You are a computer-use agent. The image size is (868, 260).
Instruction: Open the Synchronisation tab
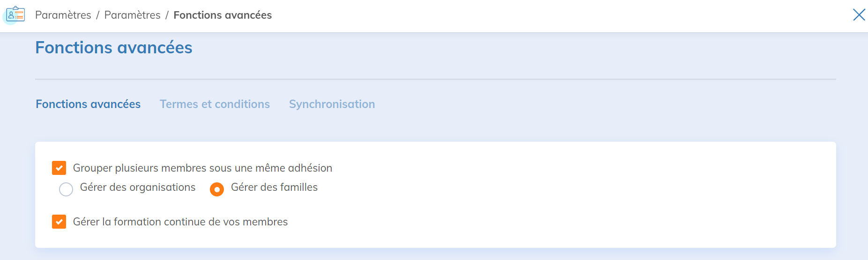[x=332, y=104]
